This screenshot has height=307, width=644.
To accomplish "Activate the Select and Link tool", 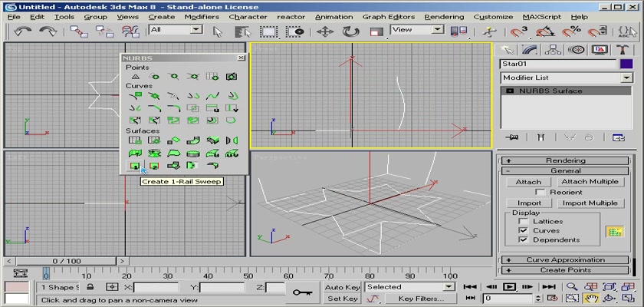I will click(78, 31).
